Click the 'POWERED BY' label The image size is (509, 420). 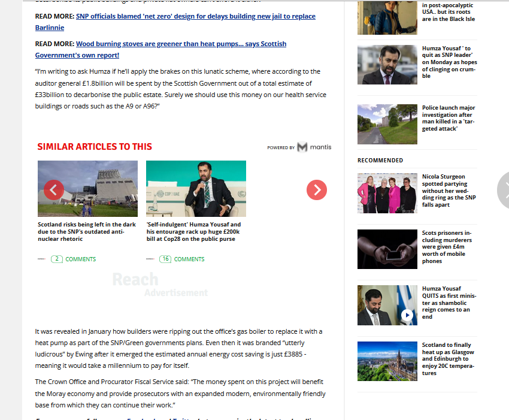(x=281, y=147)
